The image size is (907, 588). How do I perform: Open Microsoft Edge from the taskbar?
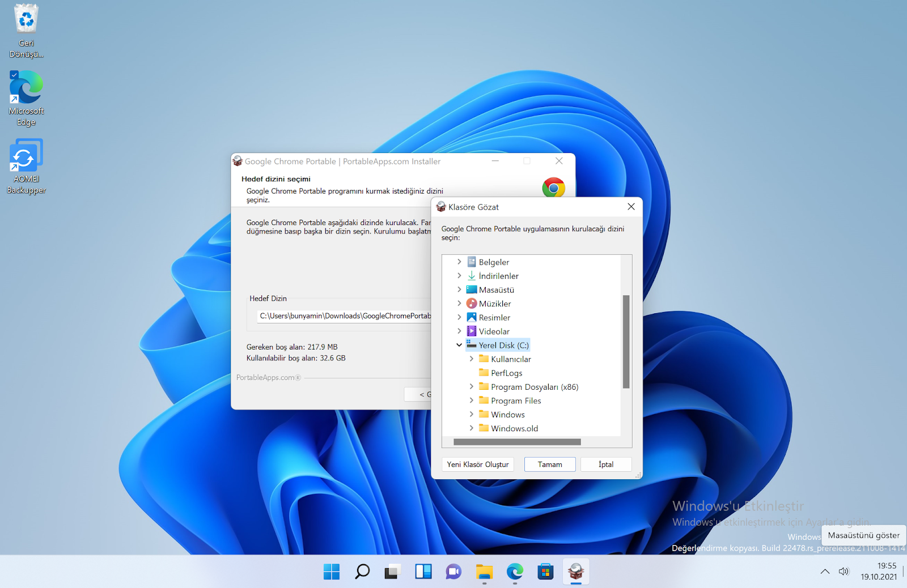click(515, 572)
